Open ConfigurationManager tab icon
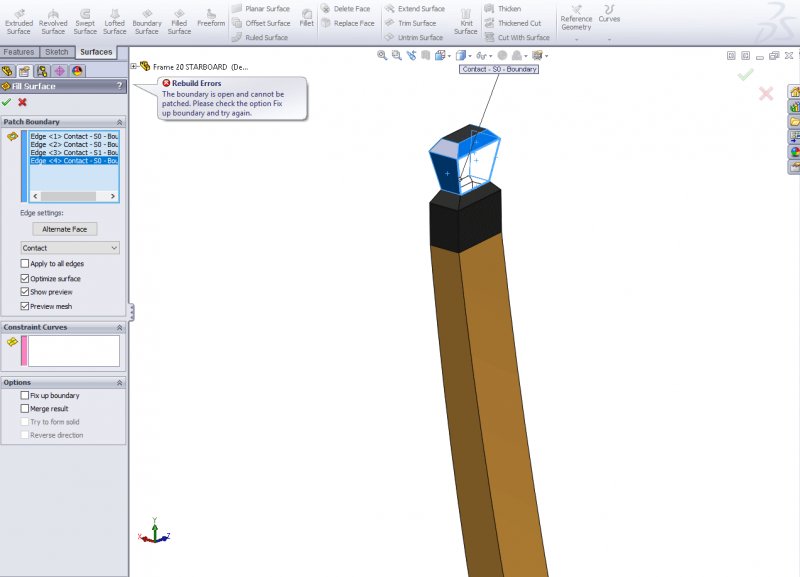Viewport: 800px width, 577px height. pyautogui.click(x=42, y=71)
